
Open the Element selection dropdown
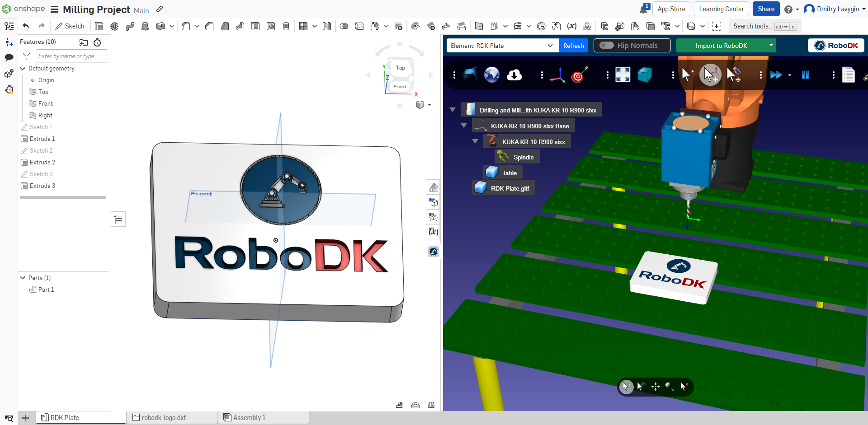[550, 45]
